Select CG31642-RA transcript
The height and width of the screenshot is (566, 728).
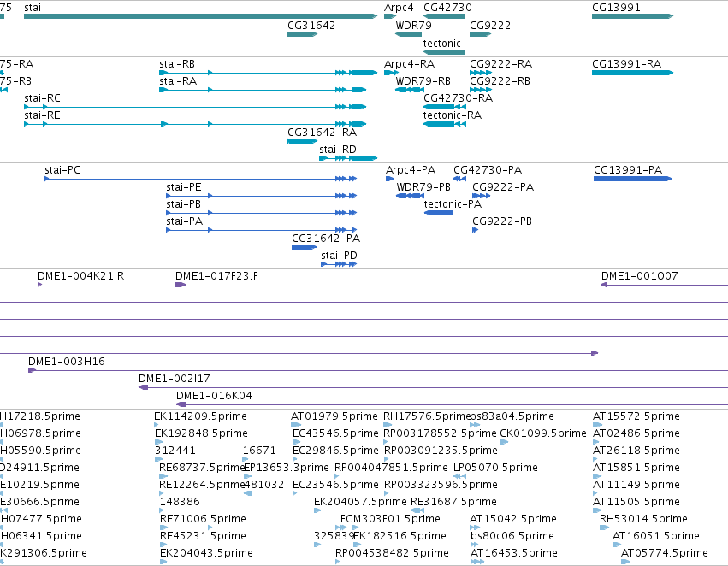(x=302, y=141)
